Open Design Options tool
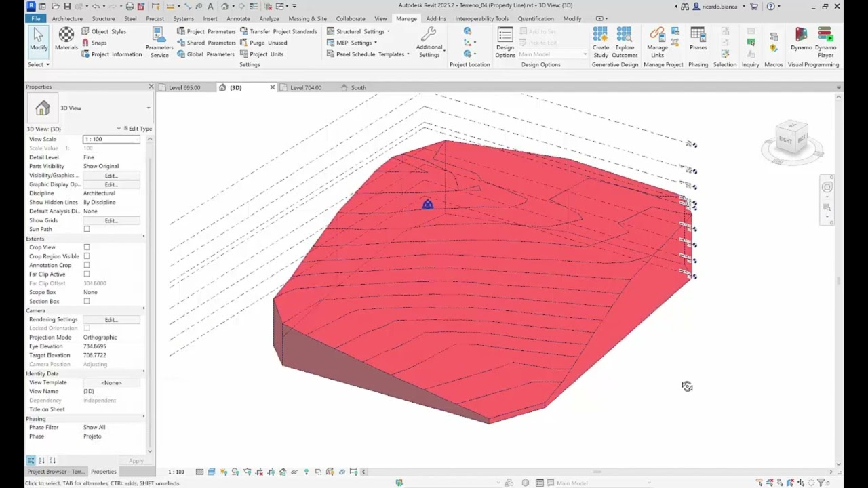 [x=505, y=42]
